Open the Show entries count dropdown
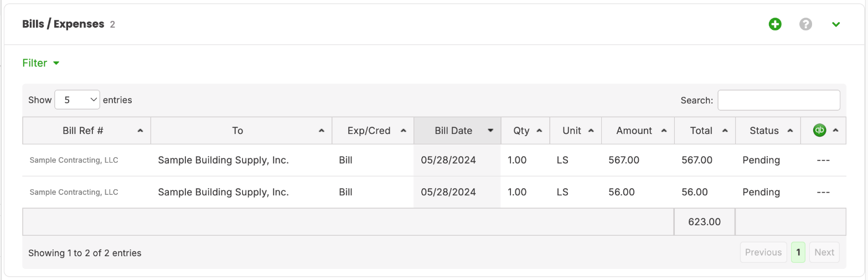The image size is (868, 280). (77, 100)
